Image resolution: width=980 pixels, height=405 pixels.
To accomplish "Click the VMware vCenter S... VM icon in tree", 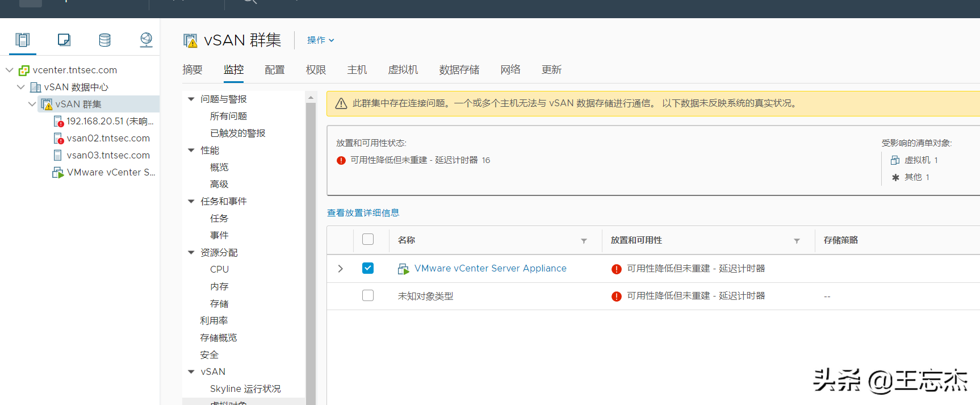I will pos(58,173).
